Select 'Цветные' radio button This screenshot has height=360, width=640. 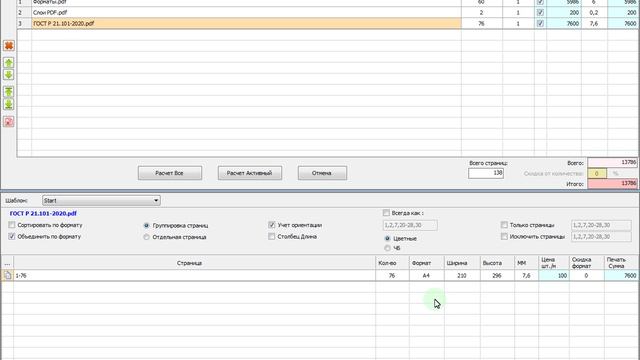pos(387,238)
